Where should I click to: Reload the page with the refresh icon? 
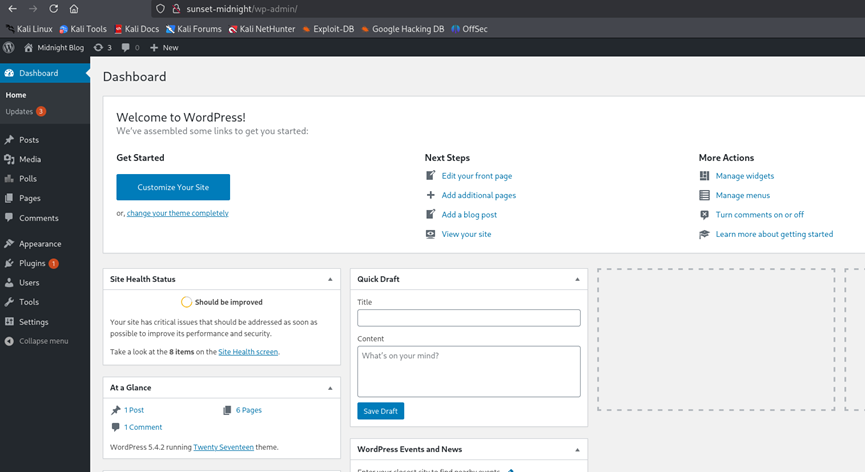pos(53,9)
